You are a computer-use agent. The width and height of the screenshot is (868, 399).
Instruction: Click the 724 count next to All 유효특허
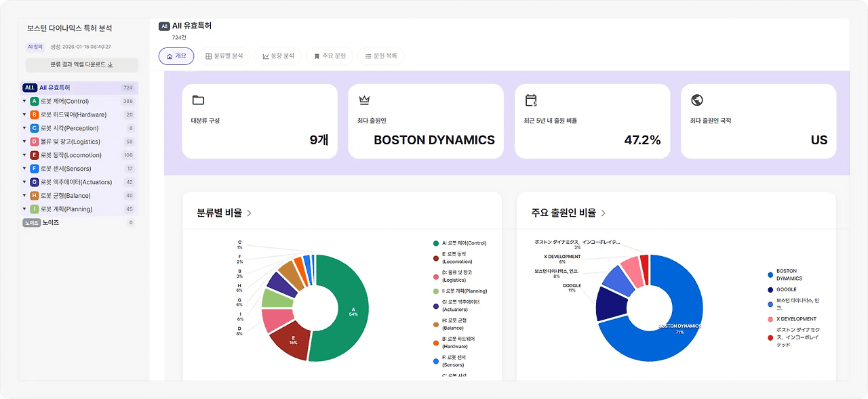127,88
